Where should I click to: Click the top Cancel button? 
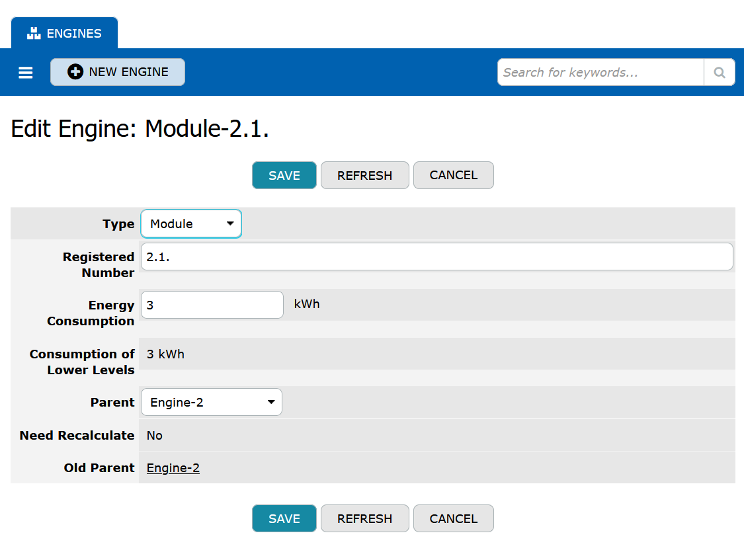454,175
